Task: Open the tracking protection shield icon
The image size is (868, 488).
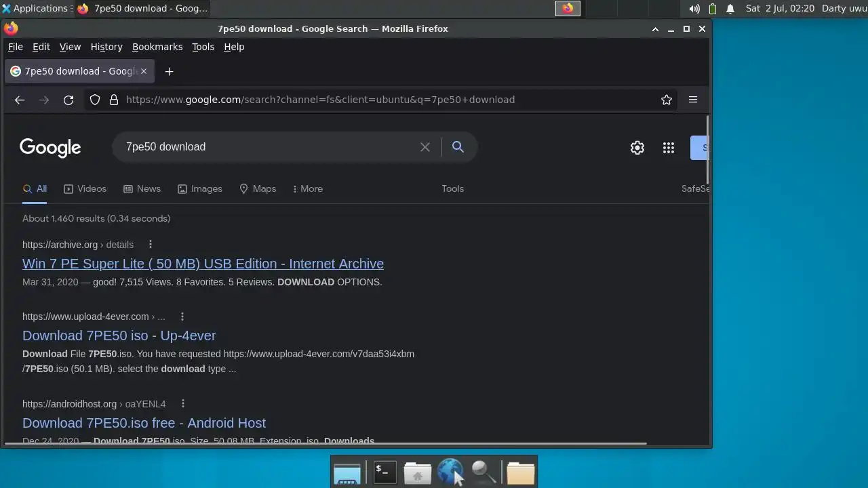Action: [x=95, y=100]
